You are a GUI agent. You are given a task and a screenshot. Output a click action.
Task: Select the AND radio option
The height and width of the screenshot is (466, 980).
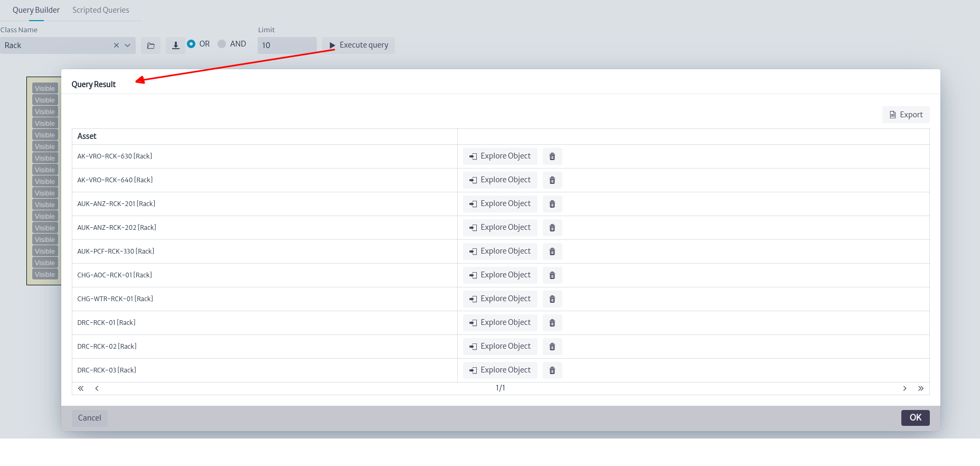(x=222, y=44)
